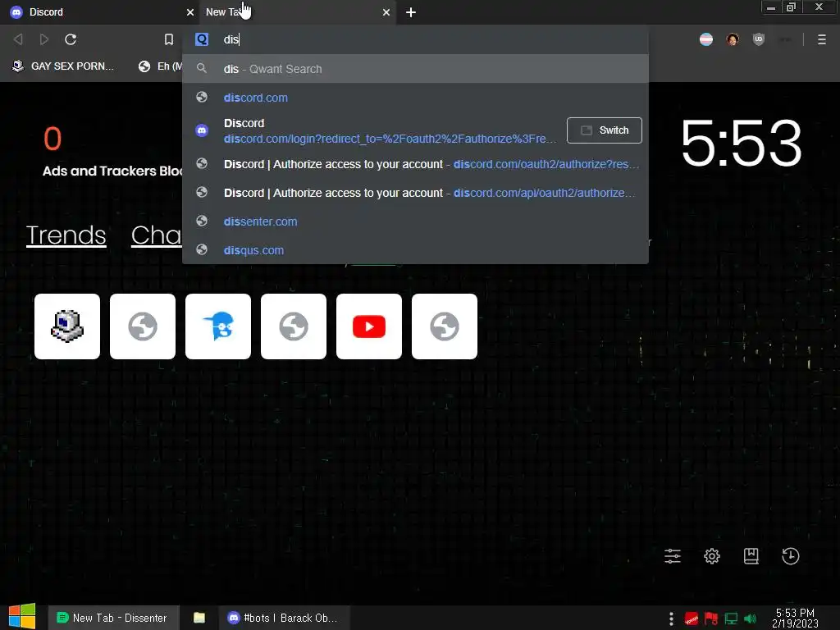Open history via the clock icon
840x630 pixels.
[791, 556]
